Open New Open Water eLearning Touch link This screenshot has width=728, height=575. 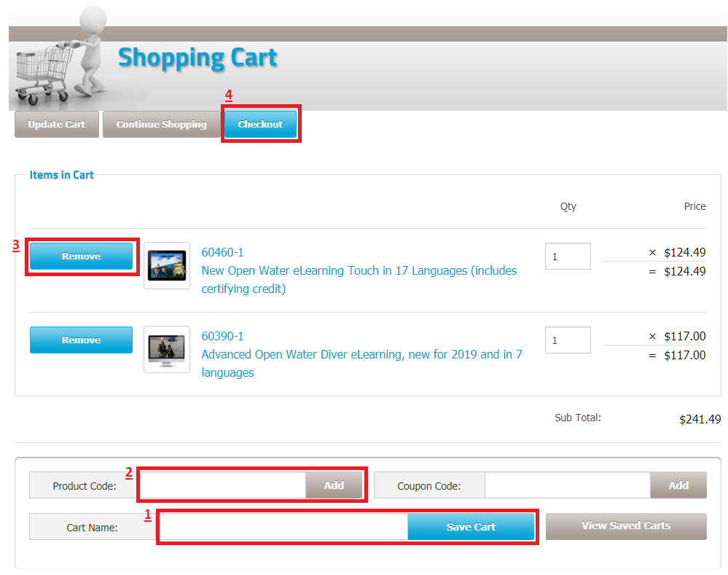pyautogui.click(x=359, y=271)
